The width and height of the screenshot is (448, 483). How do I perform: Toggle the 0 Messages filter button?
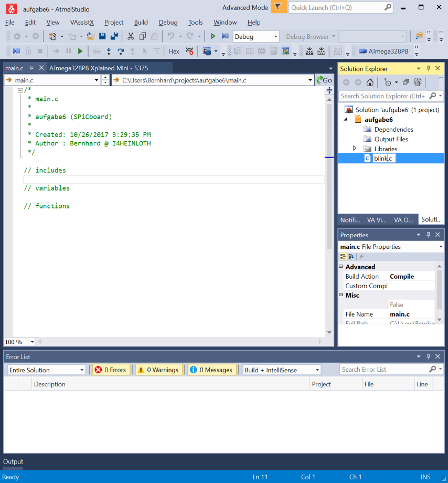pyautogui.click(x=212, y=370)
